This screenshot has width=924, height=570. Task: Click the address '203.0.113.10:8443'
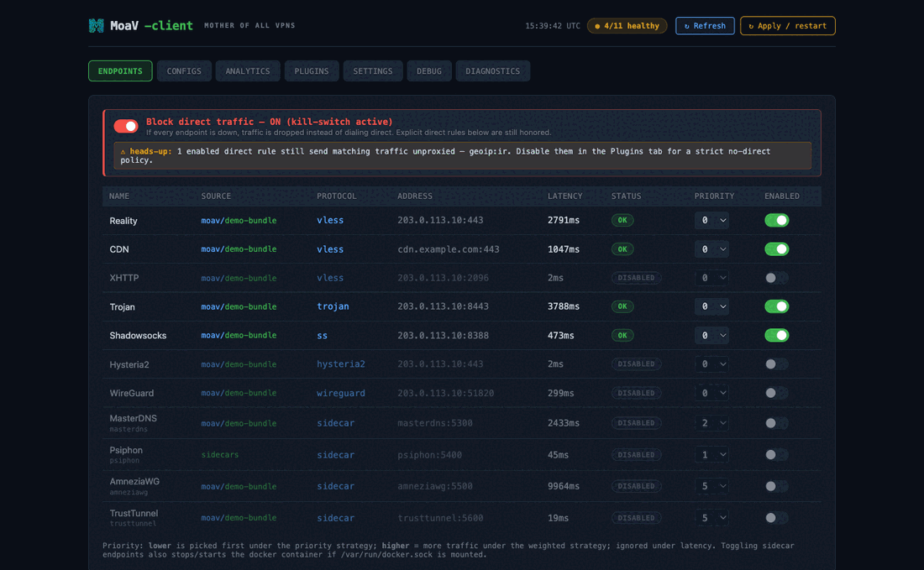click(444, 306)
